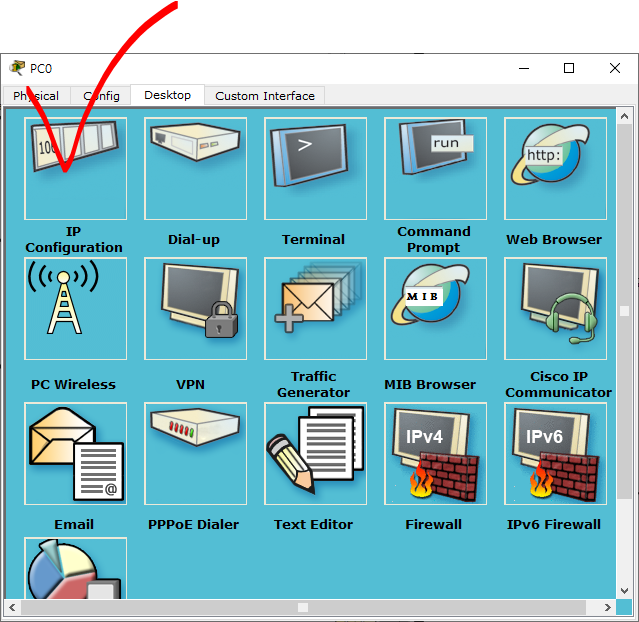This screenshot has height=622, width=639.
Task: Launch the Web Browser http icon
Action: [x=555, y=168]
